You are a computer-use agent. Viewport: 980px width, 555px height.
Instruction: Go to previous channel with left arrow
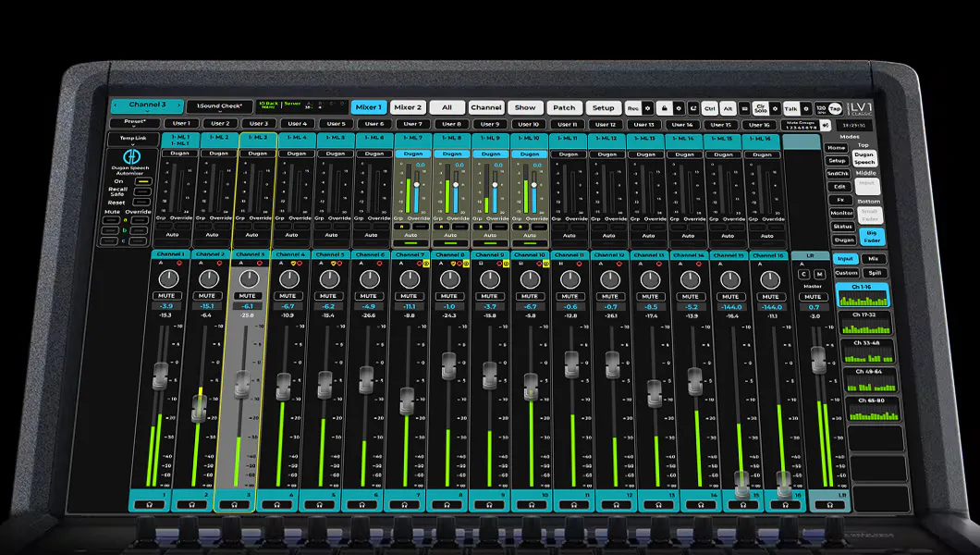click(116, 105)
